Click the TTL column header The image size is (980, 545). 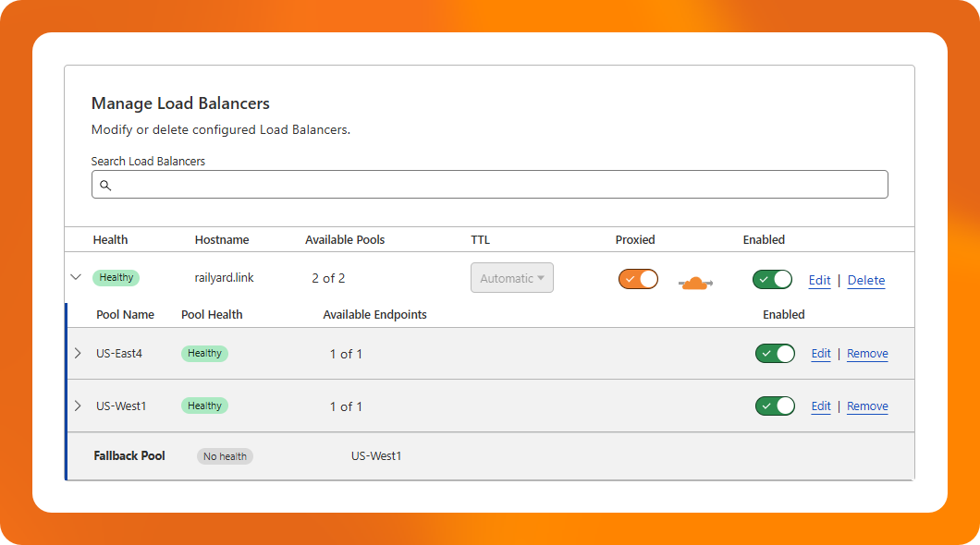click(x=480, y=240)
